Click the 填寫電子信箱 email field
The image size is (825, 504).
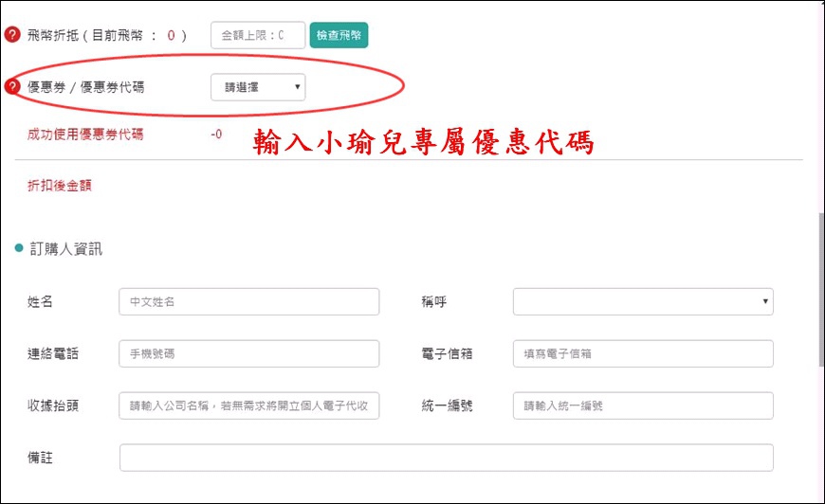point(643,353)
